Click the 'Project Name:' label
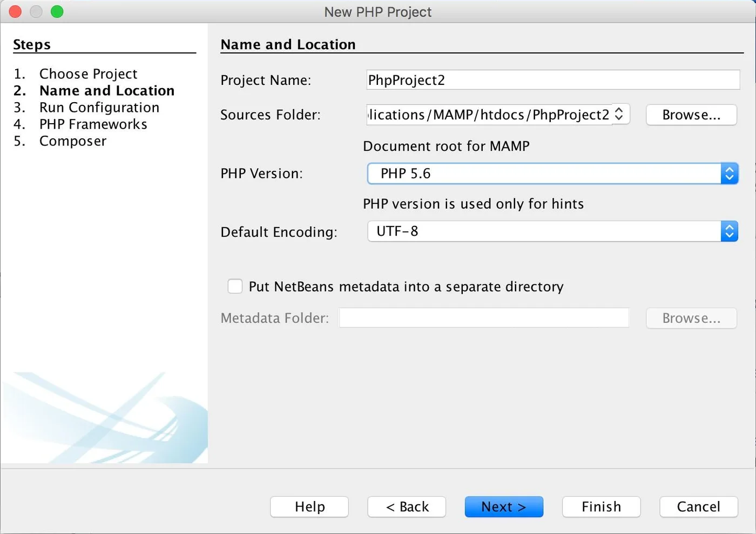756x534 pixels. (266, 80)
